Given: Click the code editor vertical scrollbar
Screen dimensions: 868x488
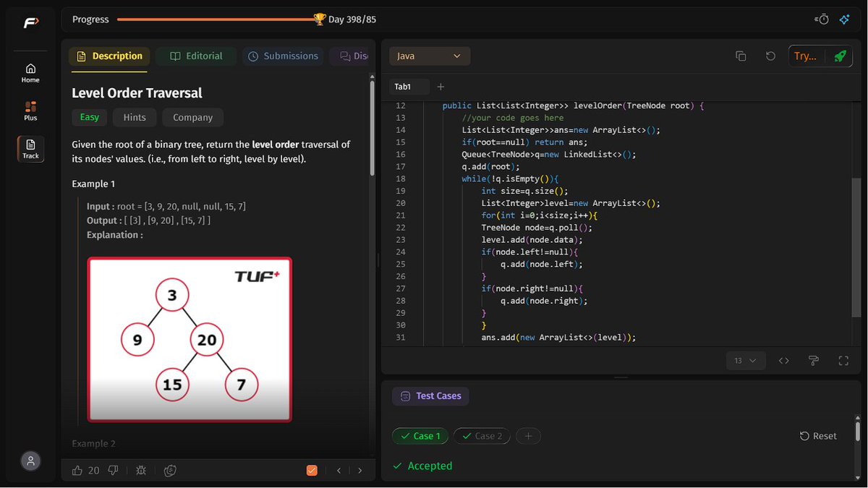Looking at the screenshot, I should [x=856, y=247].
